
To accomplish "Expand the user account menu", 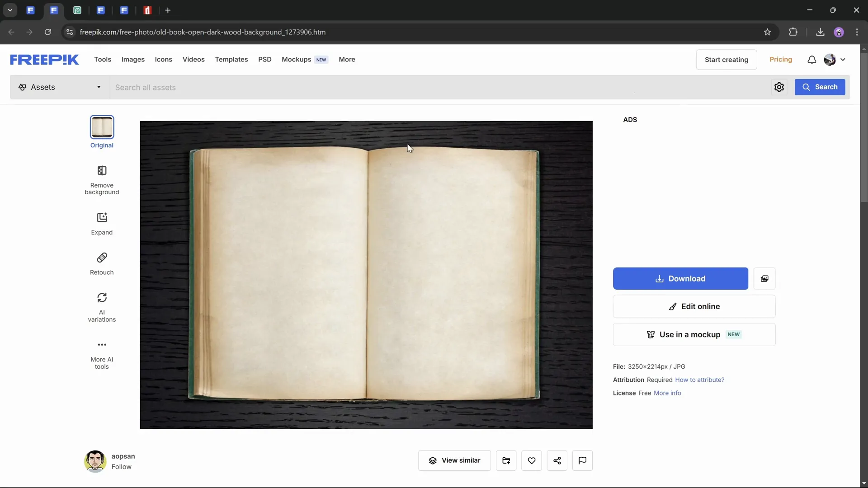I will click(843, 60).
